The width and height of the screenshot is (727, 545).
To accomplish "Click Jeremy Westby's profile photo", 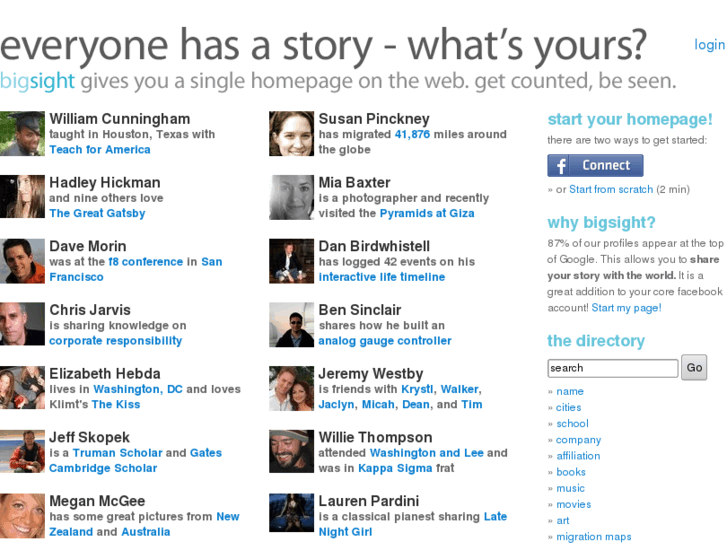I will tap(292, 388).
